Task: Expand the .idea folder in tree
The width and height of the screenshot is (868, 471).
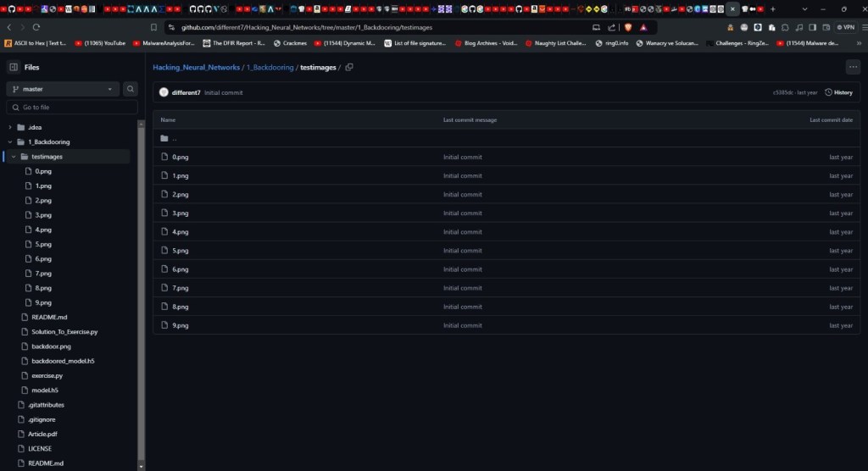Action: tap(10, 127)
